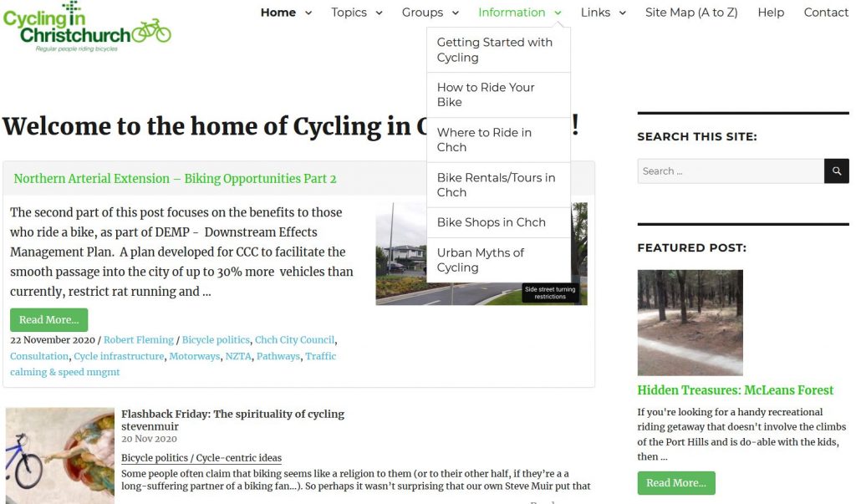Open the NZTA tag link
The width and height of the screenshot is (856, 504).
click(238, 356)
